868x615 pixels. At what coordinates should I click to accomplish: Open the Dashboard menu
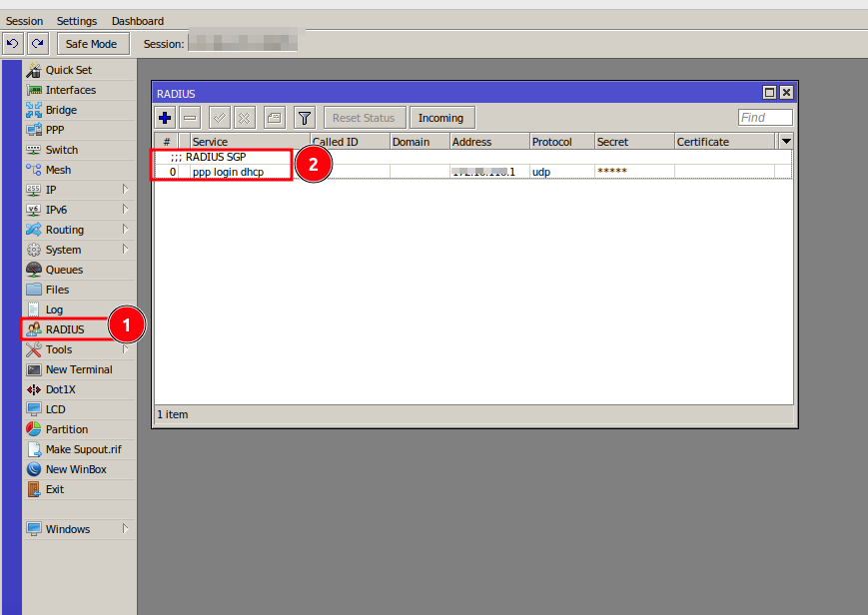pyautogui.click(x=137, y=21)
